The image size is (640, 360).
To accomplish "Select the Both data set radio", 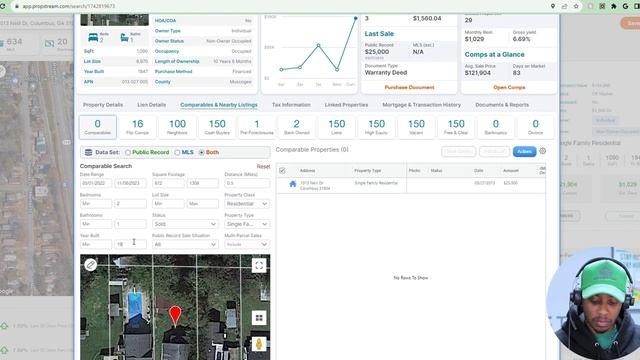I will 201,152.
